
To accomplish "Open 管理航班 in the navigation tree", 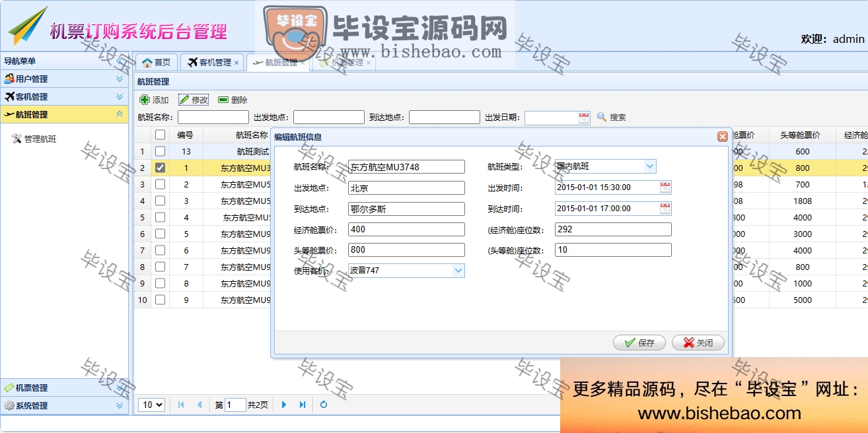I will pyautogui.click(x=35, y=139).
